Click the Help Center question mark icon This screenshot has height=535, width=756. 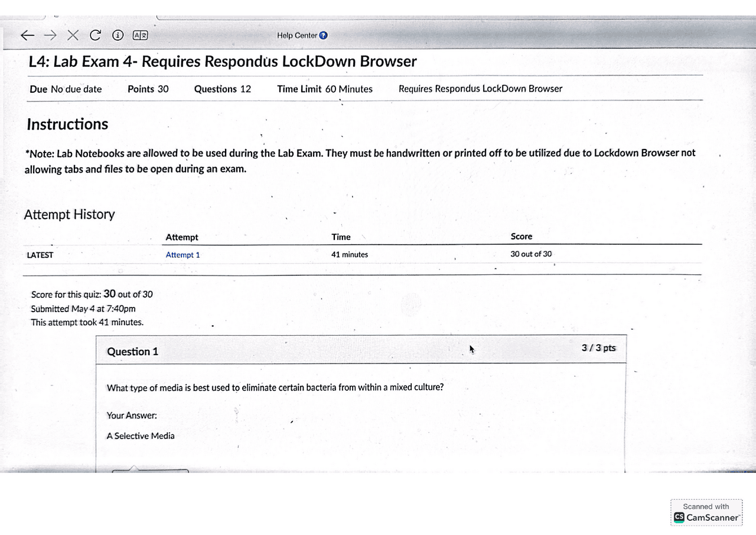coord(323,35)
